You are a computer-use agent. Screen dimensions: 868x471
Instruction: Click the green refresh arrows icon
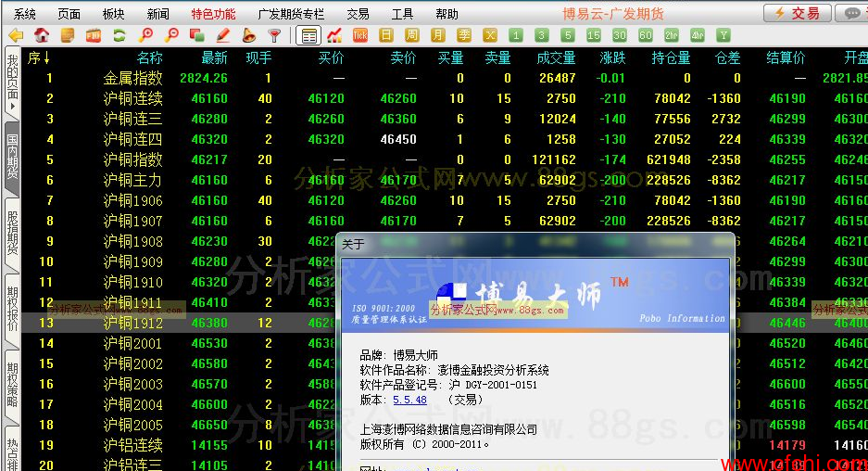[x=119, y=35]
